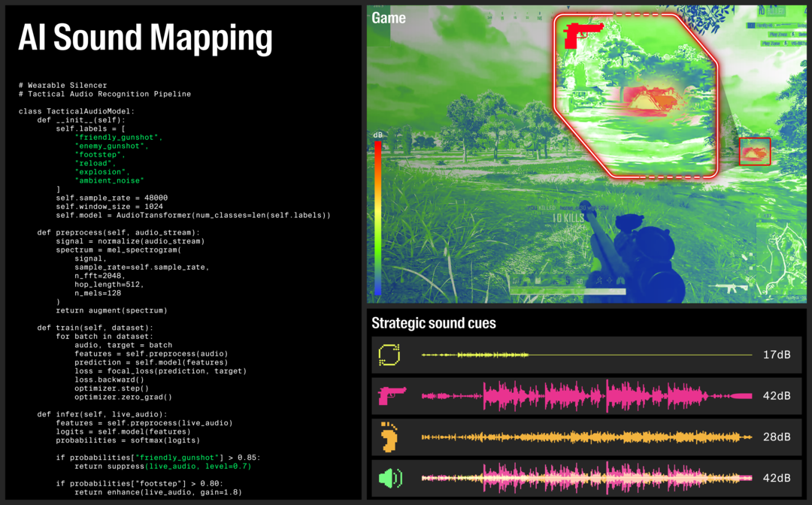Click the "return suppress(live_audio, level=0.7)" line

(x=163, y=466)
